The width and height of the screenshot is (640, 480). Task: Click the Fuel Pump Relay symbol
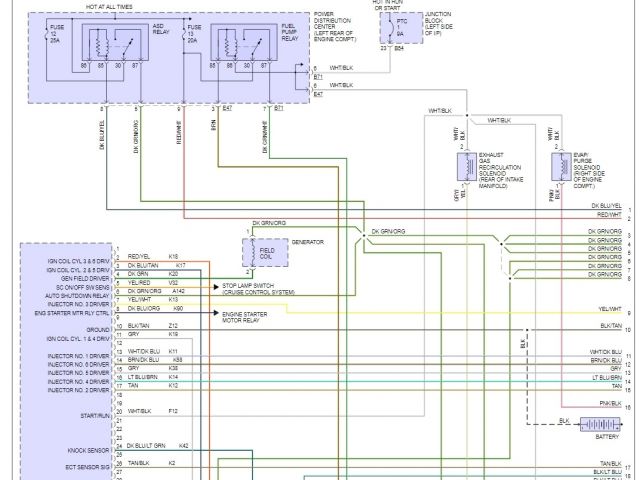pyautogui.click(x=238, y=46)
